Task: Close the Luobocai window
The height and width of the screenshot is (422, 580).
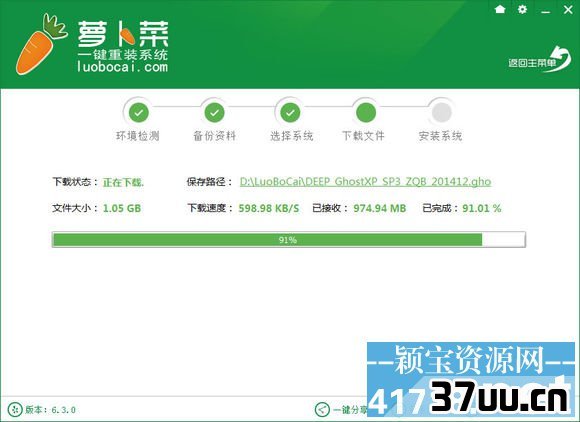Action: [568, 9]
